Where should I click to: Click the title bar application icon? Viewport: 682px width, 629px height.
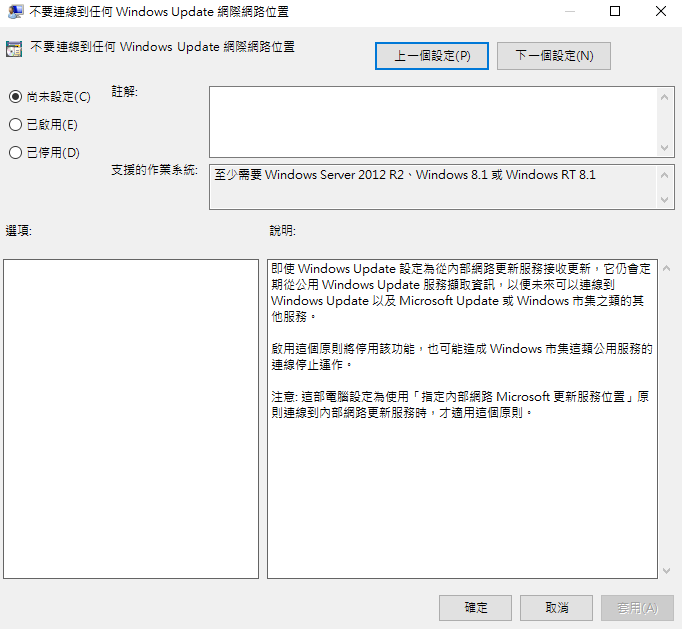click(16, 11)
